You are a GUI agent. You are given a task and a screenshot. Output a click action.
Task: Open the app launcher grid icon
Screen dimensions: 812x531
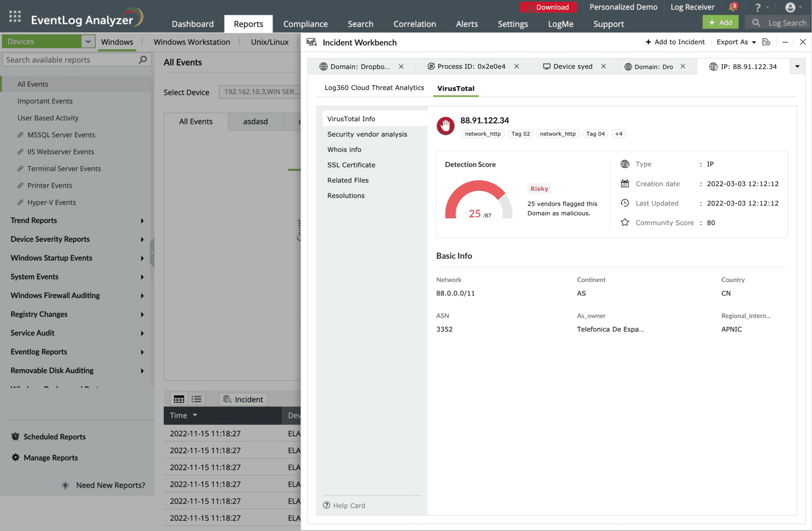tap(14, 16)
